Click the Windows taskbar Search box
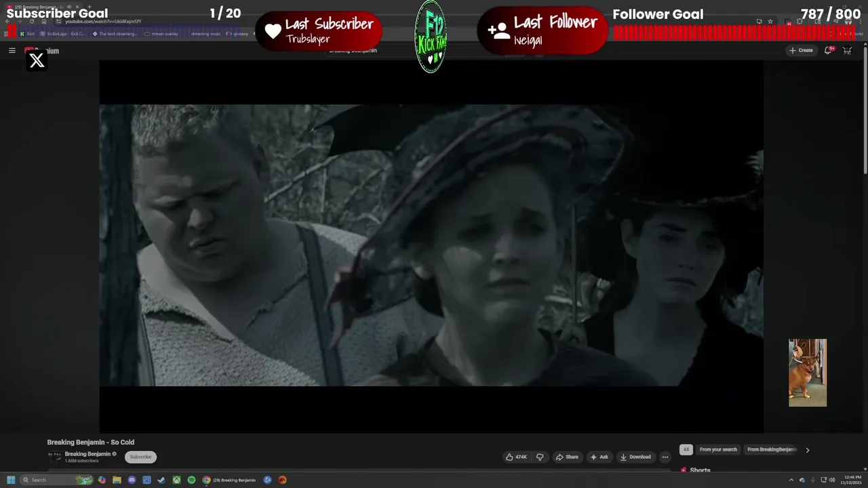This screenshot has height=488, width=868. pyautogui.click(x=56, y=480)
